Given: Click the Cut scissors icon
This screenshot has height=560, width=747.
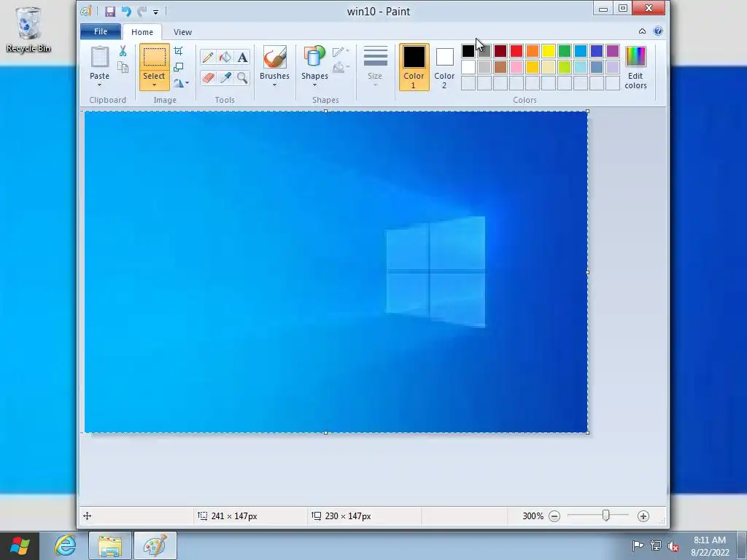Looking at the screenshot, I should (123, 51).
